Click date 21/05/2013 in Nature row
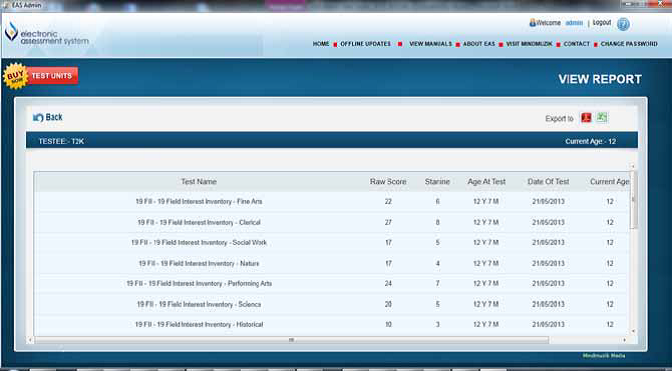Screen dimensions: 672x371 [x=548, y=263]
